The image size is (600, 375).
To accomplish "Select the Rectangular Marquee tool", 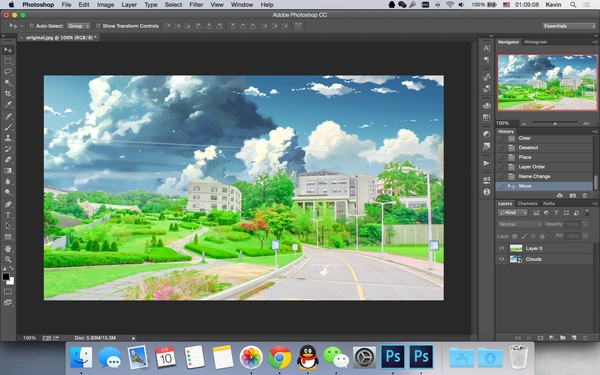I will (8, 61).
